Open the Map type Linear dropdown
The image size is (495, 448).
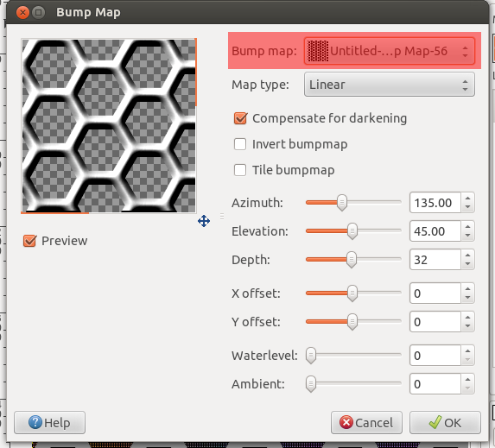tap(390, 85)
